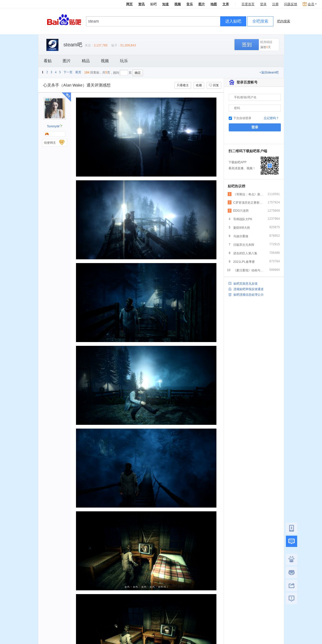Image resolution: width=322 pixels, height=644 pixels.
Task: Click the trash icon beside 贴吧违规信息处理公示
Action: point(230,294)
